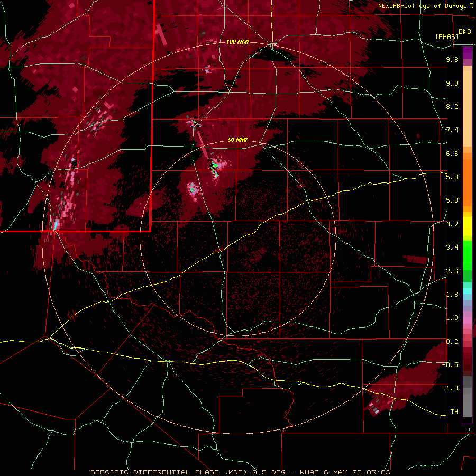Click the 100 NMI range ring label
The image size is (476, 476).
(237, 42)
